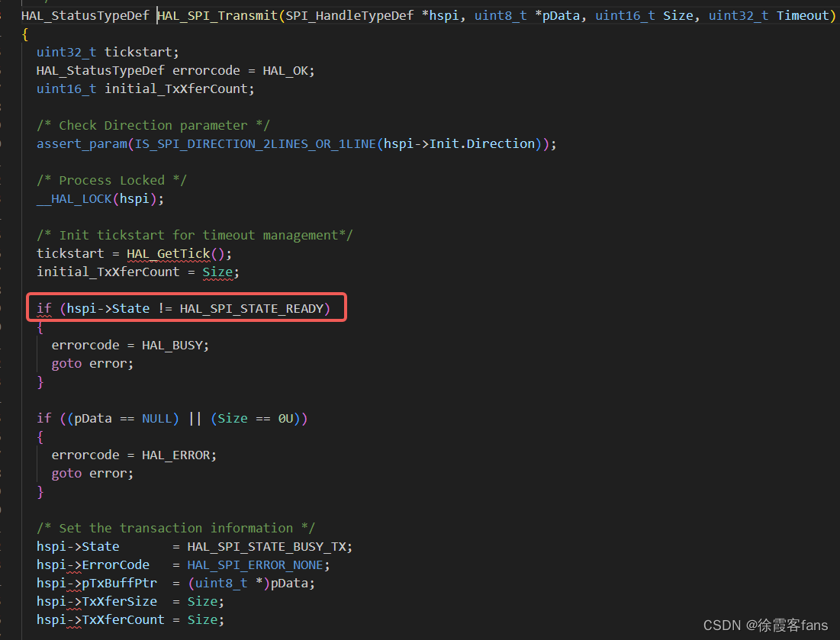The height and width of the screenshot is (640, 840).
Task: Click the underlined assert_param call
Action: coord(80,143)
